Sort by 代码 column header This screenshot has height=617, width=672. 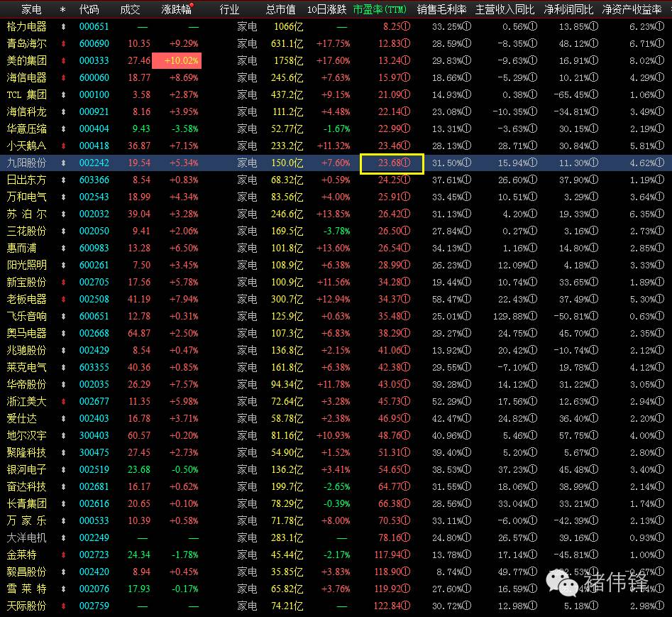[89, 9]
